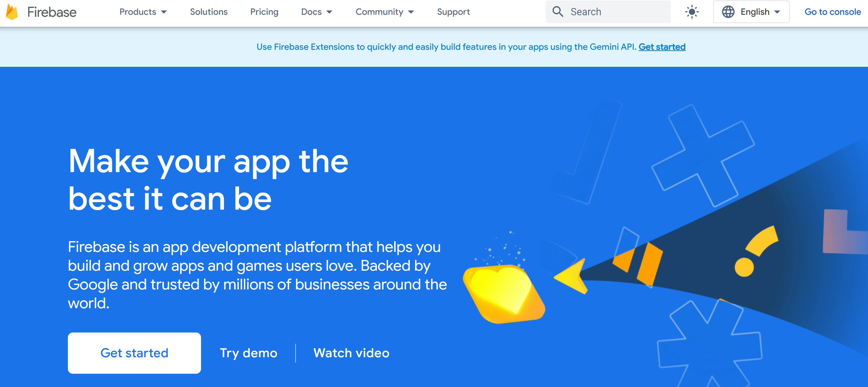Open the Pricing page in the nav
Image resolution: width=868 pixels, height=387 pixels.
[264, 12]
